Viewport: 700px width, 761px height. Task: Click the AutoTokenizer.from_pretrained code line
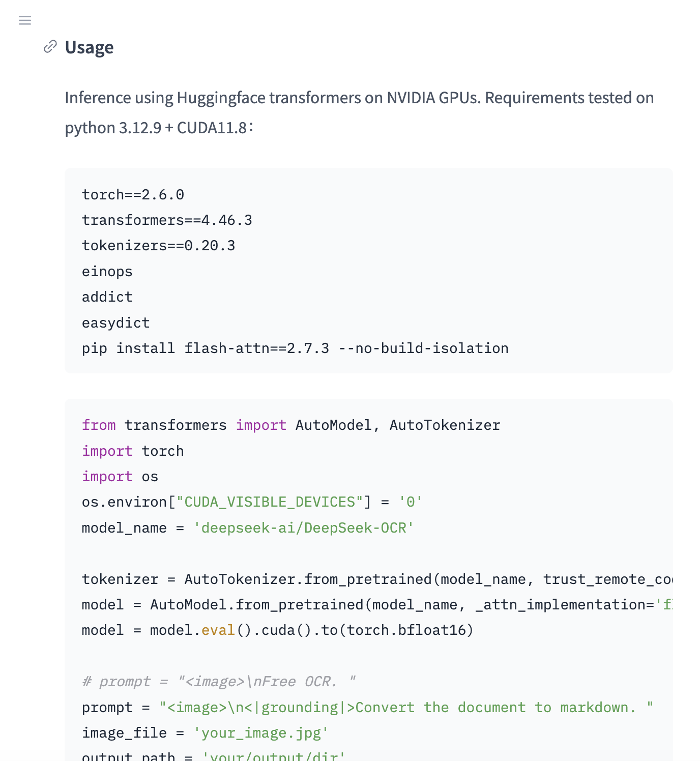pos(376,579)
